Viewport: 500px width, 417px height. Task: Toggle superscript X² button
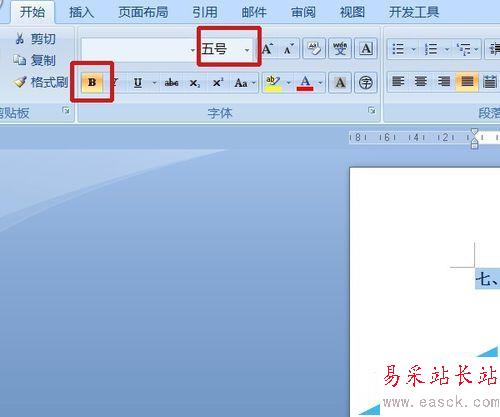click(218, 82)
